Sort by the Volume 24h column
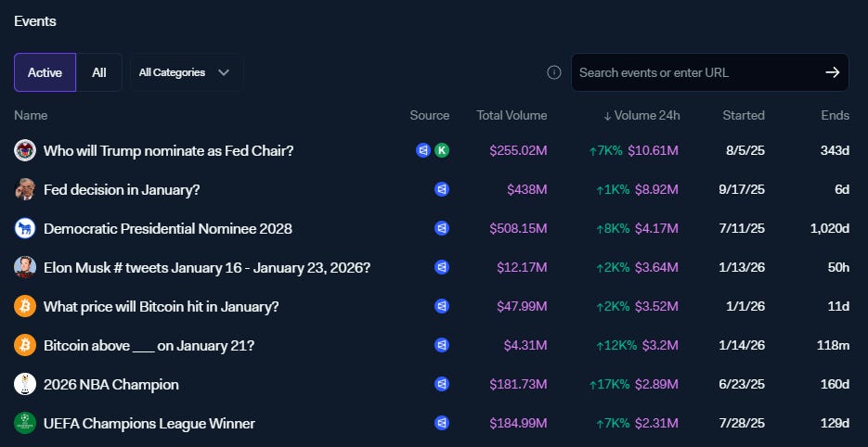868x447 pixels. pyautogui.click(x=641, y=116)
